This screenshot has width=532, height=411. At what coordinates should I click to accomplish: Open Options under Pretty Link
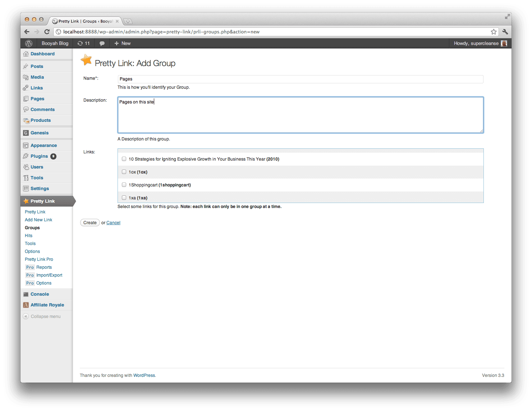point(32,251)
